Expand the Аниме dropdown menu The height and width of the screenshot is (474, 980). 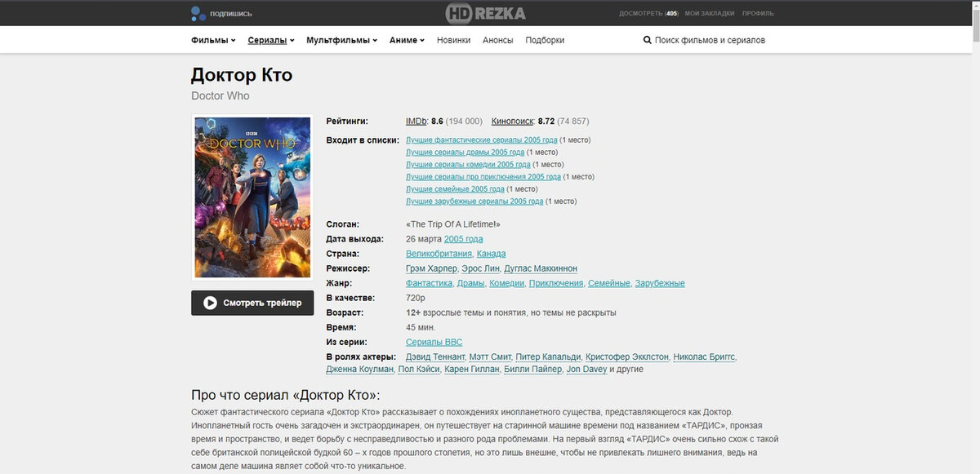pyautogui.click(x=407, y=40)
